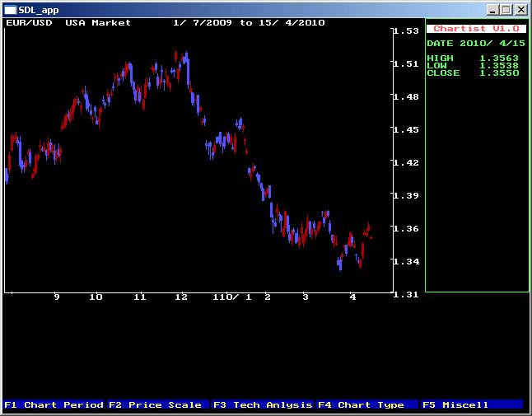This screenshot has height=416, width=532.
Task: Click the SDL_app title bar text
Action: click(39, 10)
